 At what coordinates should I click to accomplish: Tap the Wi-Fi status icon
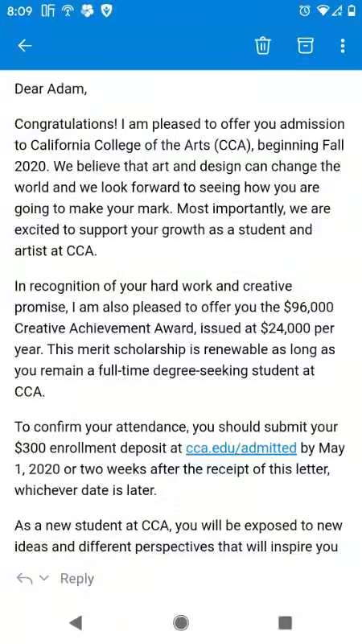click(324, 11)
